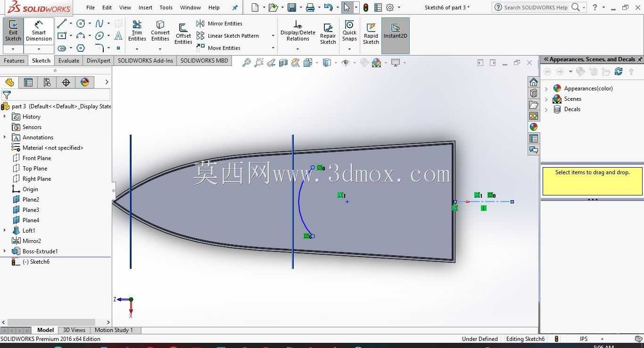Expand the Annotations tree node

5,137
